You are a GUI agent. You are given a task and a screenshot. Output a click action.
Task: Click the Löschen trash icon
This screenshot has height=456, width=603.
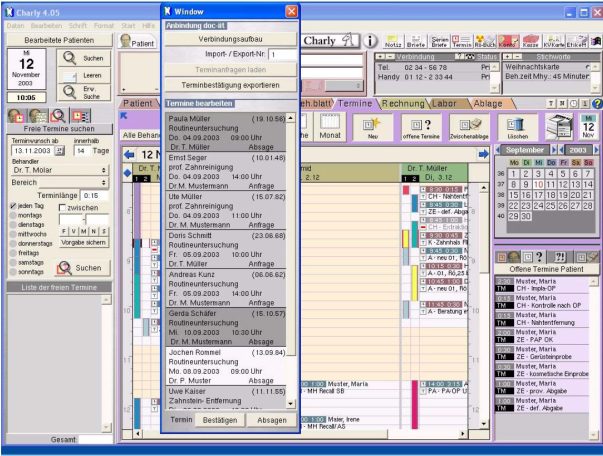coord(517,128)
